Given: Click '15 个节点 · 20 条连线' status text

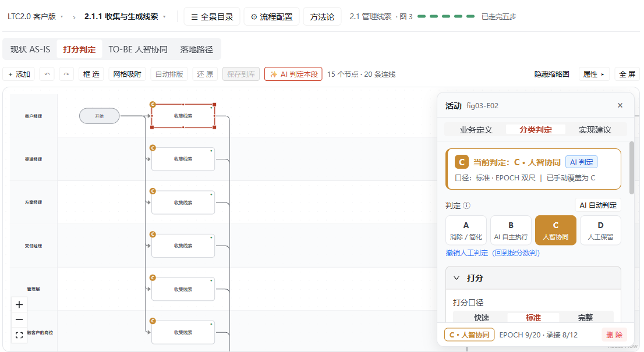Looking at the screenshot, I should point(362,74).
